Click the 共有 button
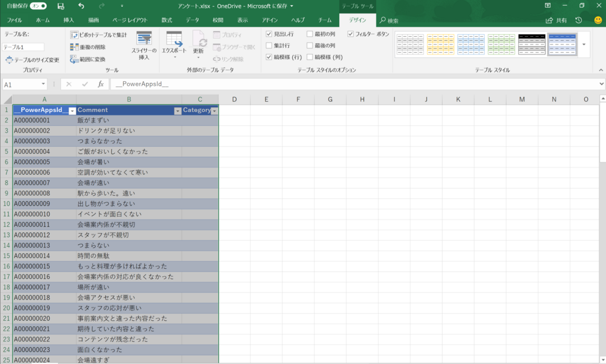 coord(555,19)
